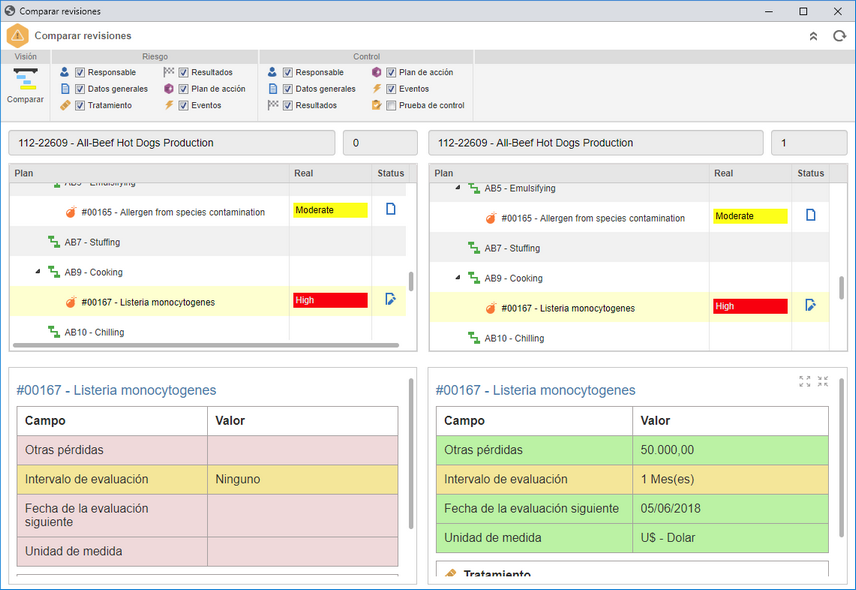Select AB7 - Stuffing in left tree
Image resolution: width=856 pixels, height=590 pixels.
[x=92, y=242]
